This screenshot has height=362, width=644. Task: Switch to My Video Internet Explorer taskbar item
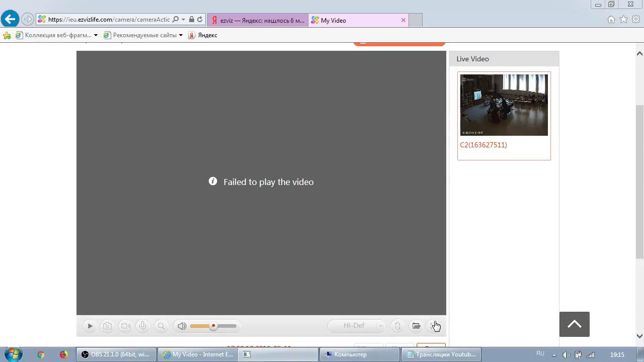click(x=198, y=354)
